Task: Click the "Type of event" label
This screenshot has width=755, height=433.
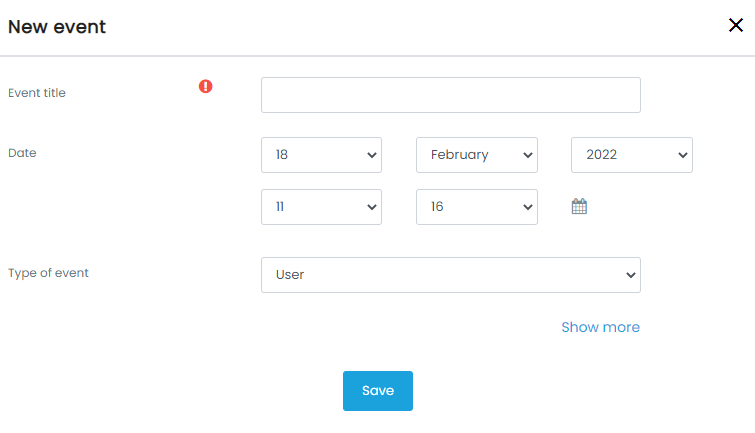Action: tap(48, 273)
